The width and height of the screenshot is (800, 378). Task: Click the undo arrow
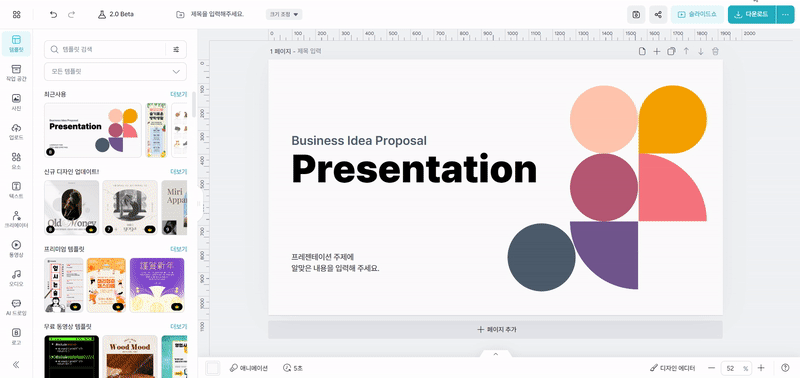tap(54, 14)
